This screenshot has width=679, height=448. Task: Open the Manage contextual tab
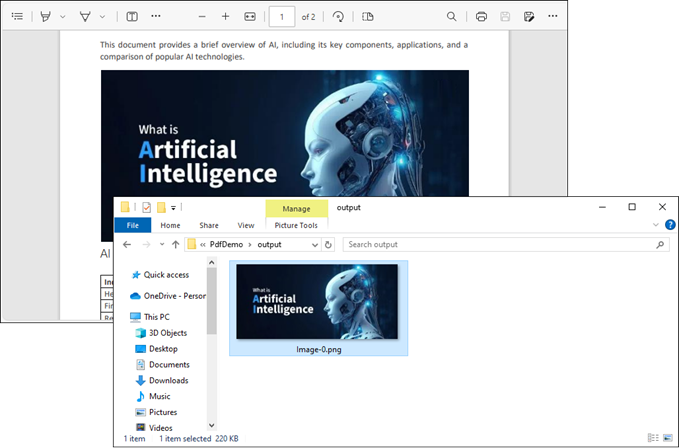(x=297, y=209)
